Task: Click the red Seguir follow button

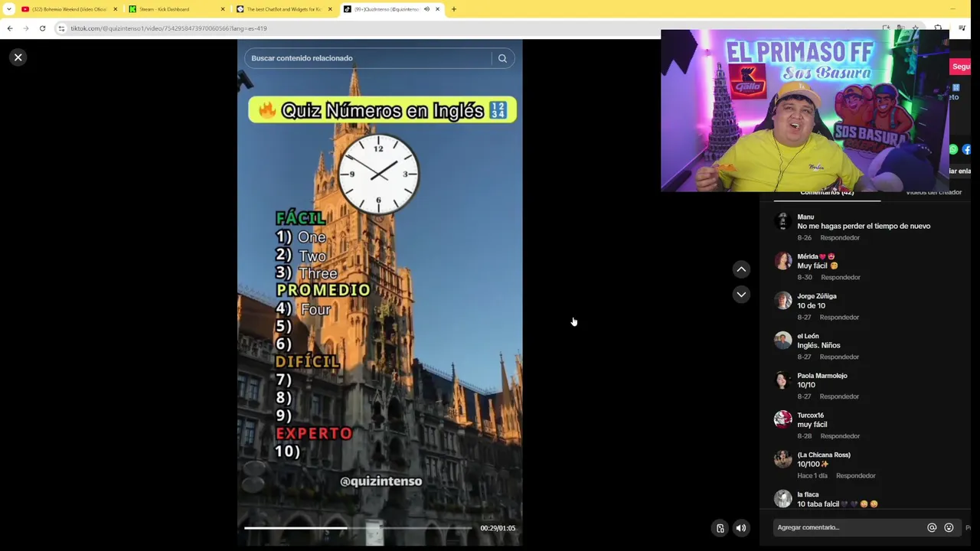Action: (x=961, y=67)
